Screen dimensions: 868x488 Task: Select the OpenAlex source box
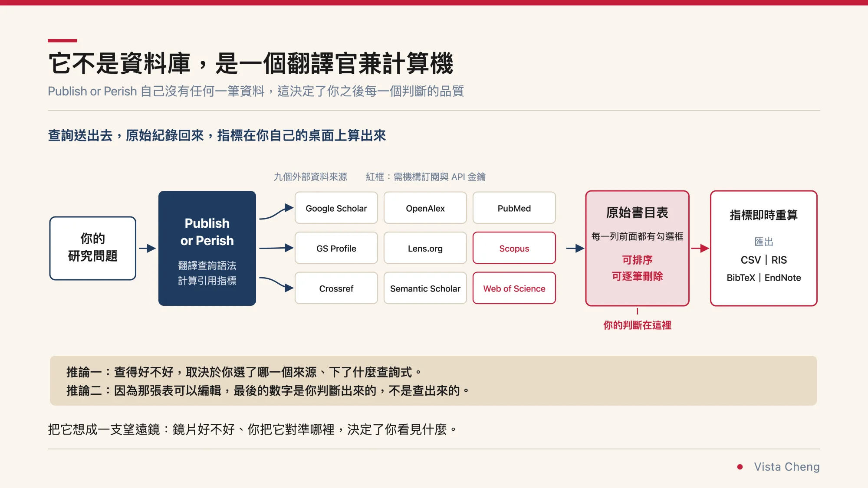pyautogui.click(x=425, y=208)
